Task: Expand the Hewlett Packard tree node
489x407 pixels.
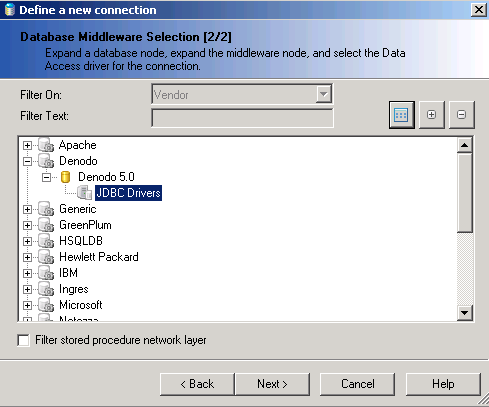Action: pyautogui.click(x=27, y=257)
